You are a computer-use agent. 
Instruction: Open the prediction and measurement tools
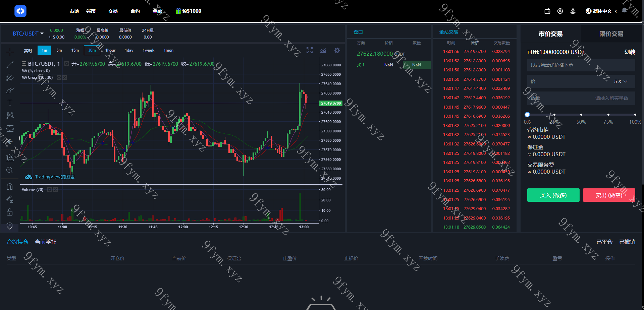(x=10, y=128)
